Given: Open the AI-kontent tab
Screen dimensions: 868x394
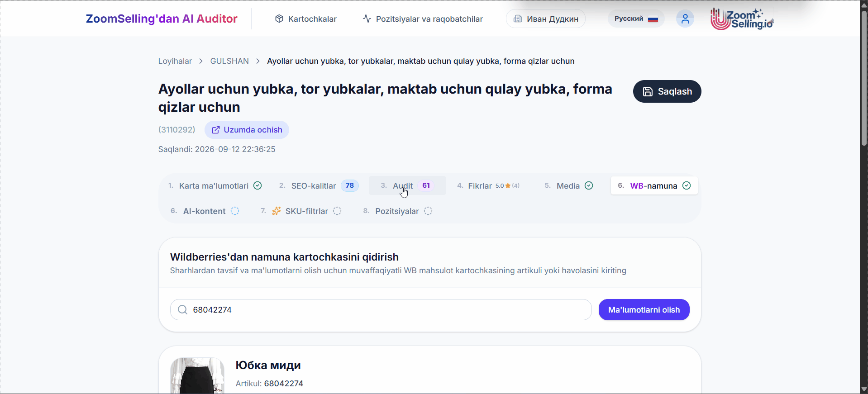Looking at the screenshot, I should point(205,211).
